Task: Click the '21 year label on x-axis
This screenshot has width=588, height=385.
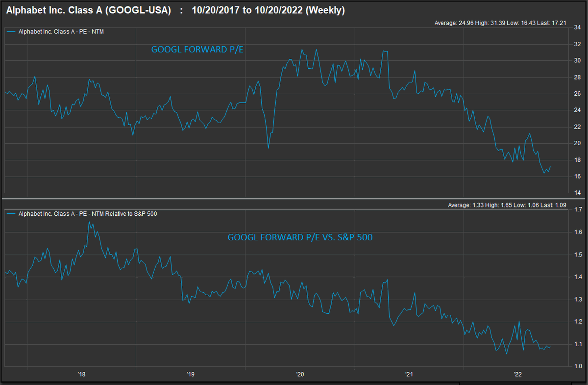Action: (x=409, y=375)
